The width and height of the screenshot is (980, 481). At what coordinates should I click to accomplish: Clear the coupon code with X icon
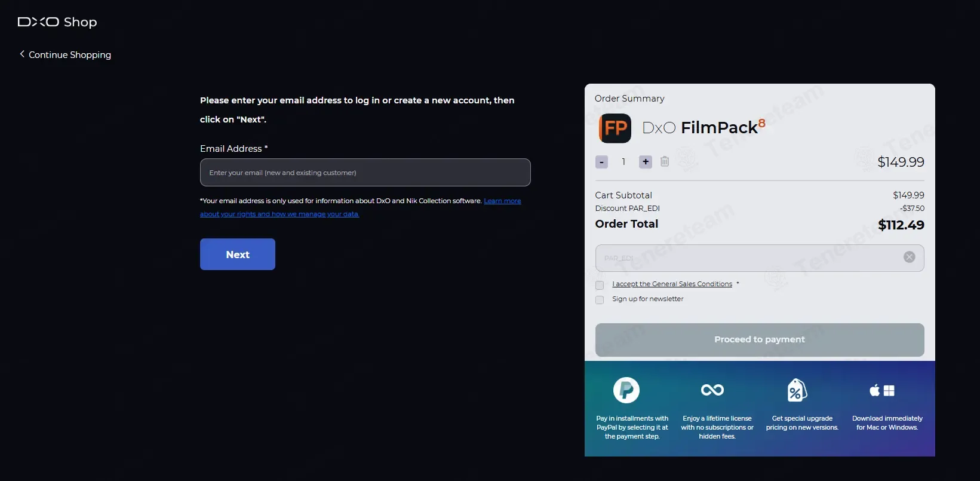pyautogui.click(x=910, y=257)
